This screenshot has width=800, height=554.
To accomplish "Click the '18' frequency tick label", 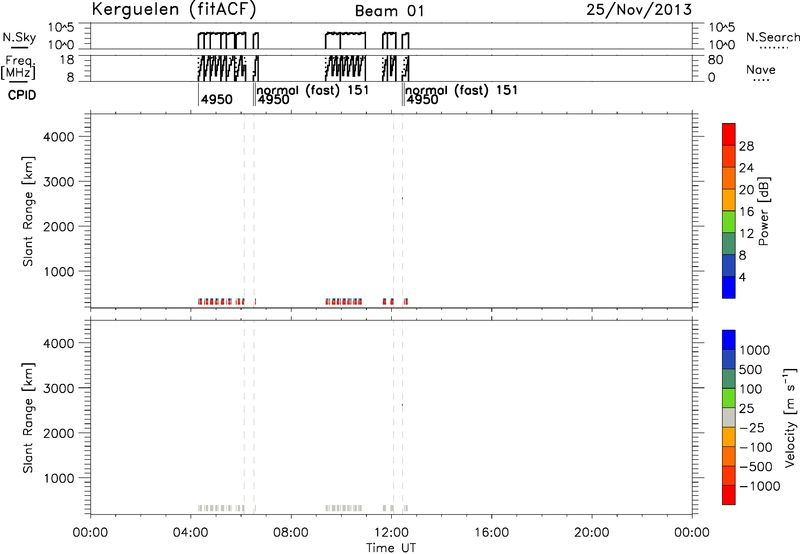I will tap(67, 60).
